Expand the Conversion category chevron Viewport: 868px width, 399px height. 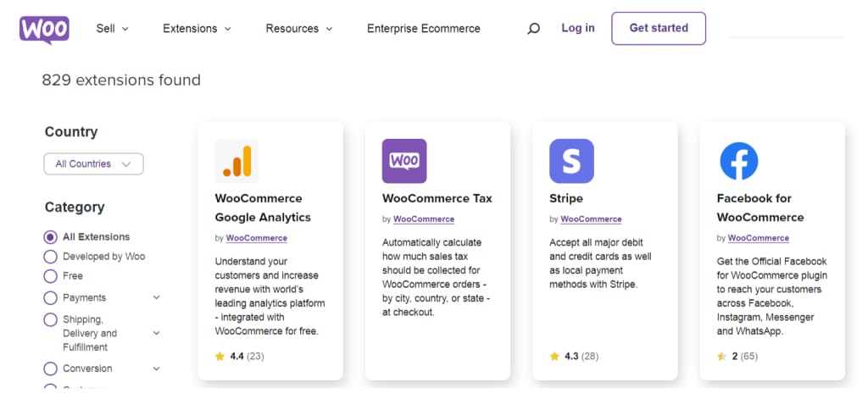point(157,369)
